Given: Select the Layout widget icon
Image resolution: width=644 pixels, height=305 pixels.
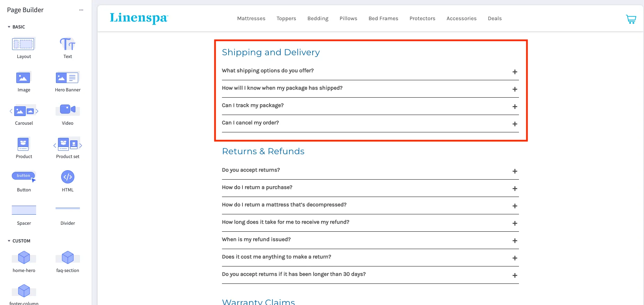Looking at the screenshot, I should point(23,44).
